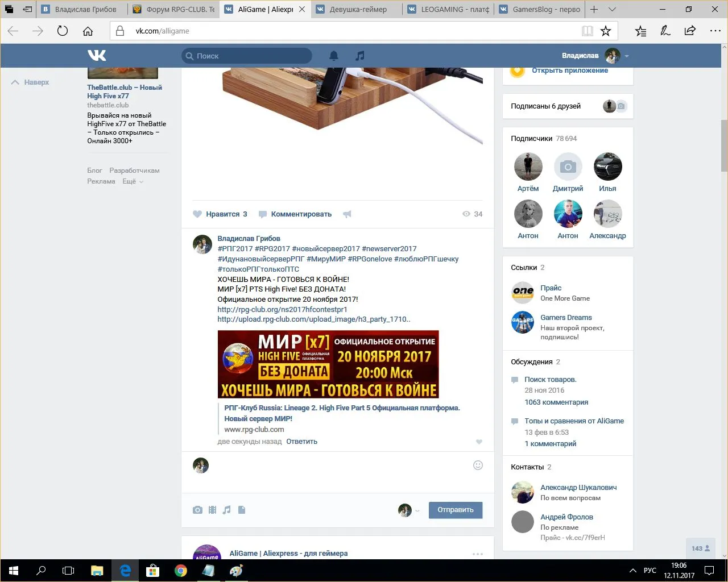Screen dimensions: 728x582
Task: Send the comment with Отправить button
Action: 456,510
